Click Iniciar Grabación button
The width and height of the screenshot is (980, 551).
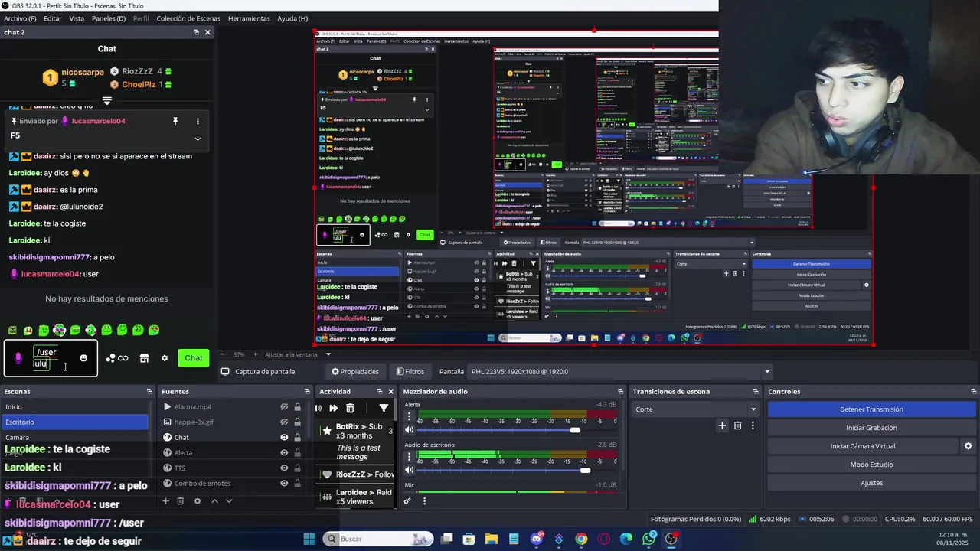871,428
